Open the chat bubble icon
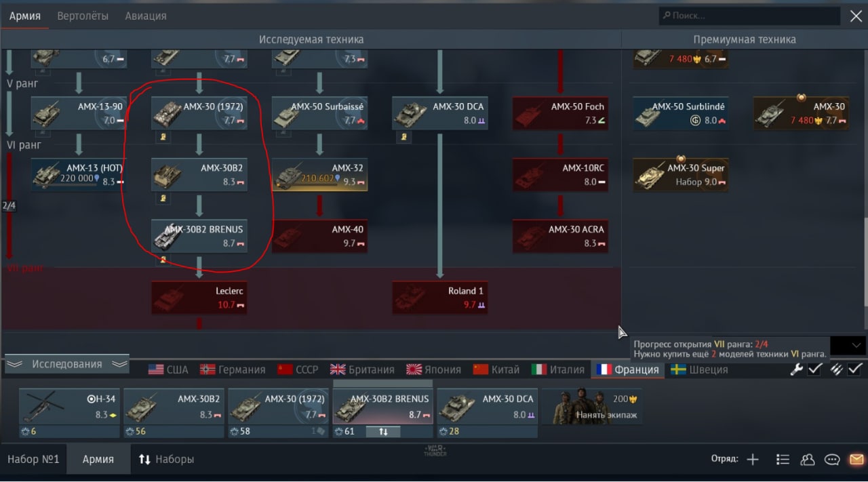The image size is (868, 482). pyautogui.click(x=832, y=459)
